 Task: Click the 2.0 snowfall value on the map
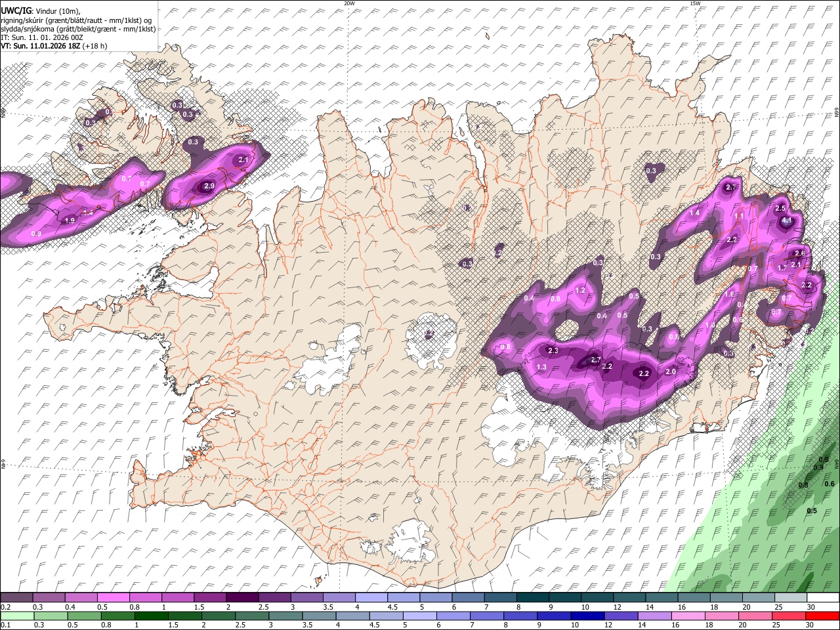(x=671, y=371)
